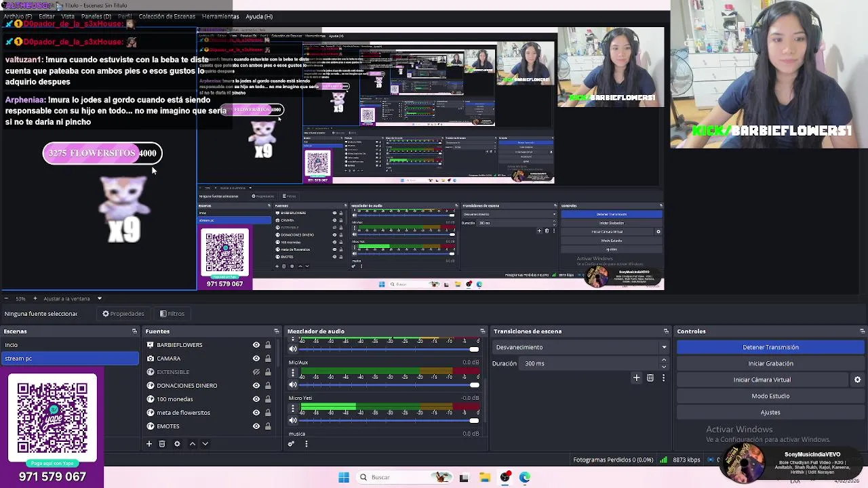Hide the 100 monedas source eye

click(256, 399)
